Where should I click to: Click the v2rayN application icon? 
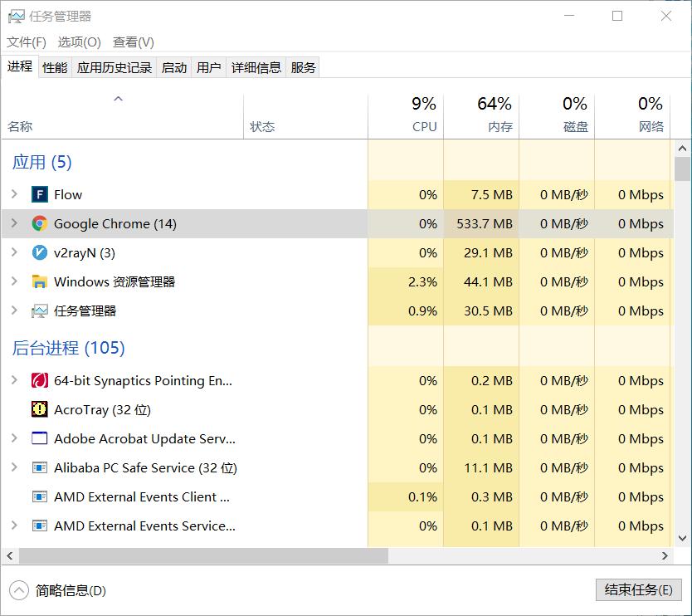(38, 252)
